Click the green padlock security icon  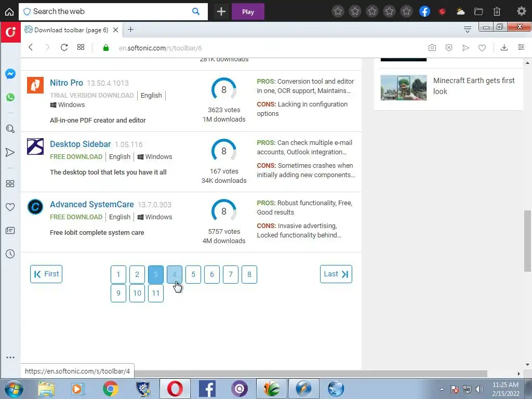click(106, 48)
